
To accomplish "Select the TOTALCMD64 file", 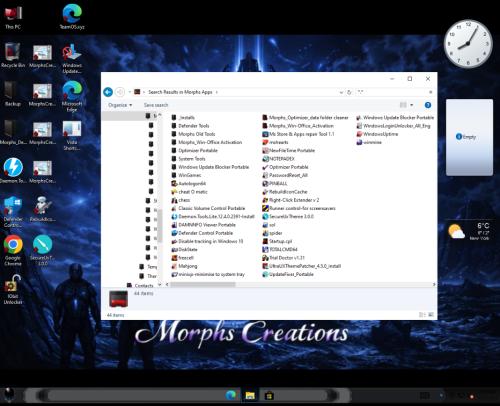I will point(280,249).
